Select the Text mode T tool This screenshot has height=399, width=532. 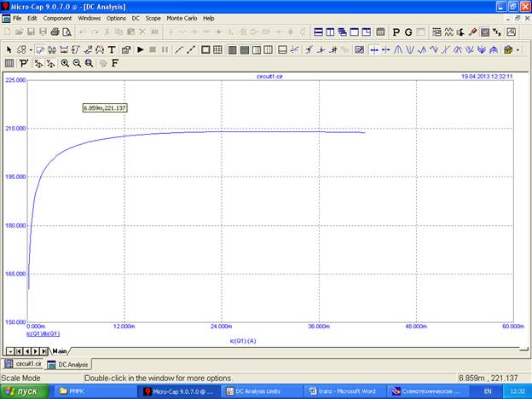(112, 49)
